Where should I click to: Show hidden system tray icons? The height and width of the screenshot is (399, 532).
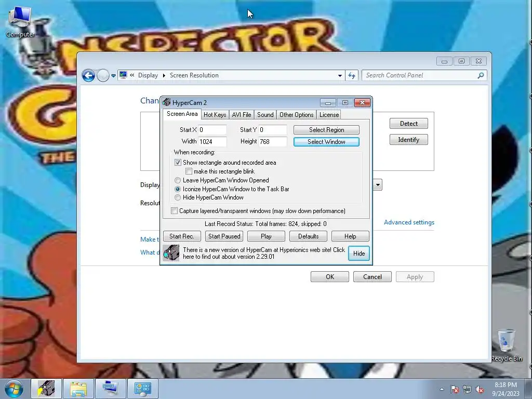point(442,389)
